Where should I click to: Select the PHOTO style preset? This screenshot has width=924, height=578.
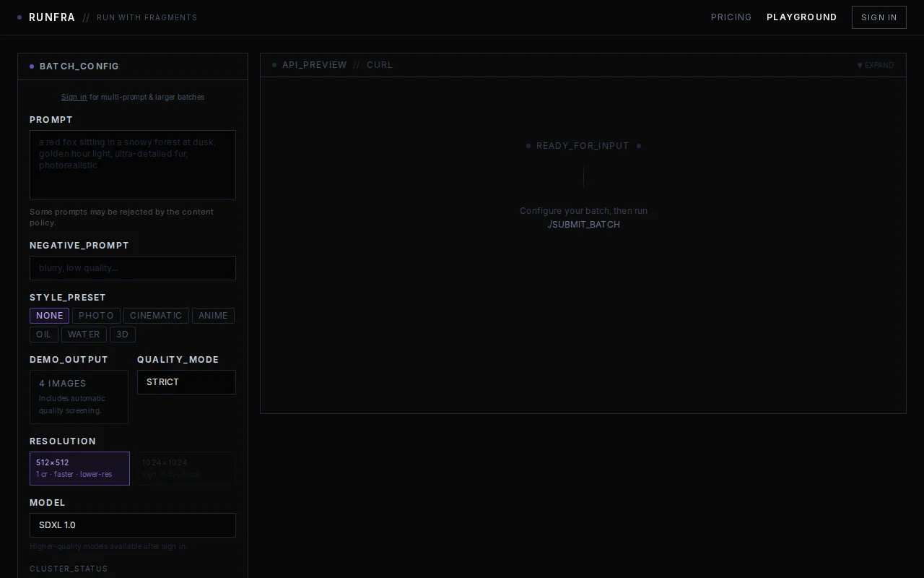(x=96, y=316)
